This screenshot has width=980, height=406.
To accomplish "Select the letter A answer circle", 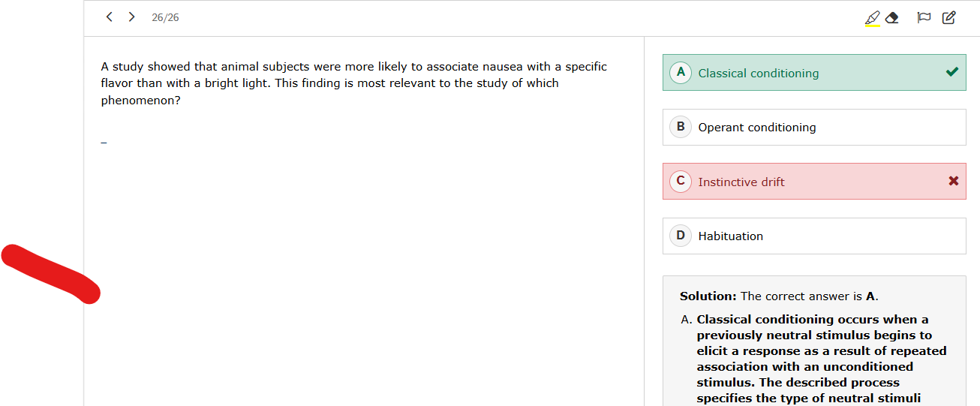I will point(681,73).
